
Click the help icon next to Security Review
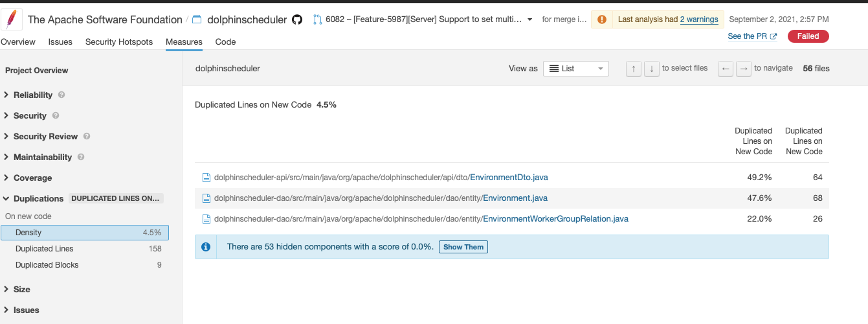pos(87,136)
